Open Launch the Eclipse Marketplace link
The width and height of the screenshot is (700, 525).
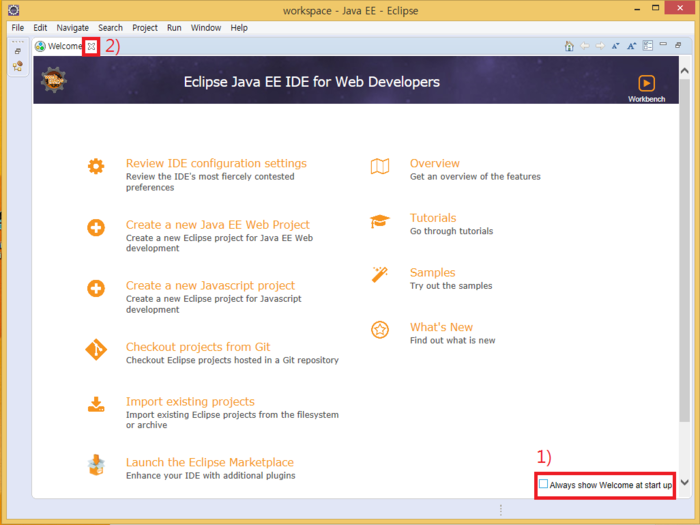(210, 462)
